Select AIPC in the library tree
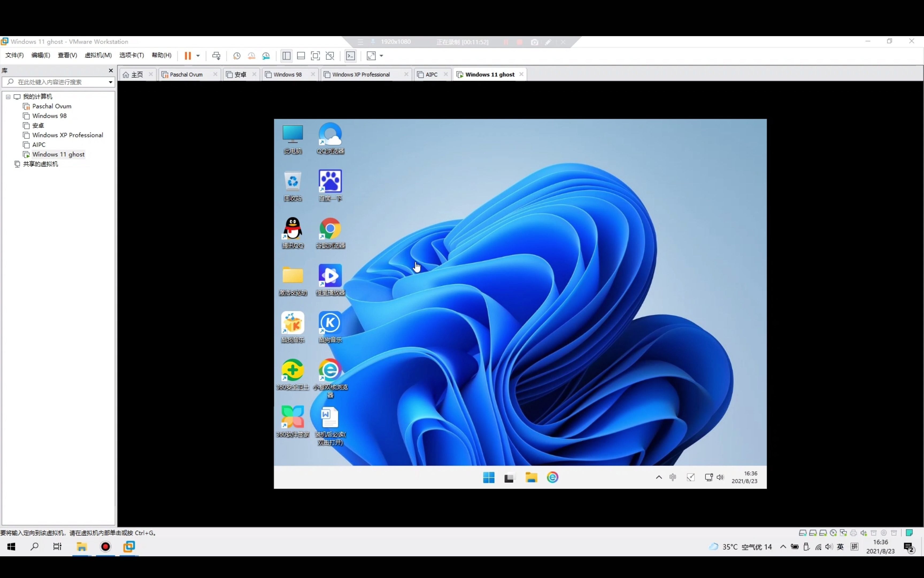The image size is (924, 578). click(38, 144)
